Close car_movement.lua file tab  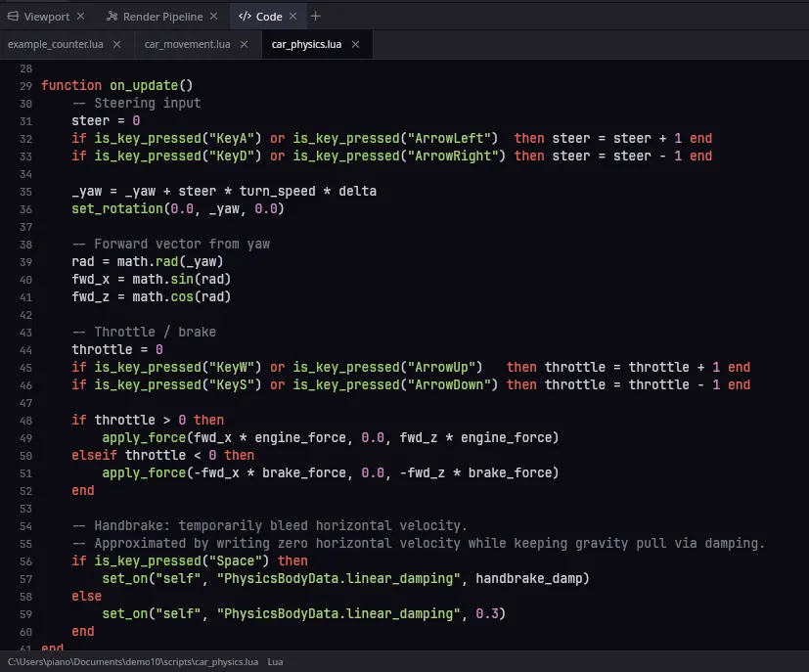[244, 44]
